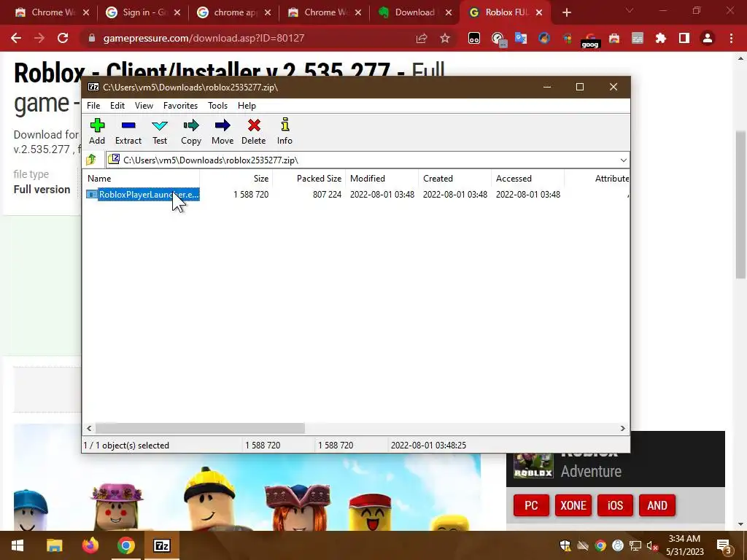Delete the selected file with red X
The width and height of the screenshot is (747, 560).
pyautogui.click(x=253, y=131)
